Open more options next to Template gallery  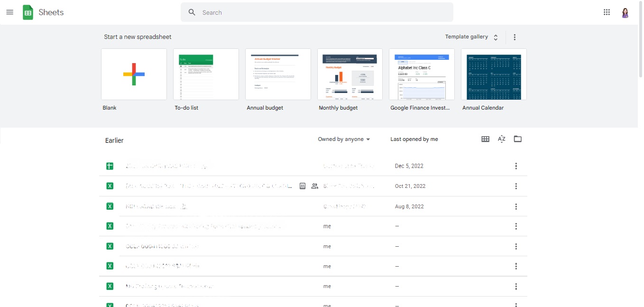point(515,37)
